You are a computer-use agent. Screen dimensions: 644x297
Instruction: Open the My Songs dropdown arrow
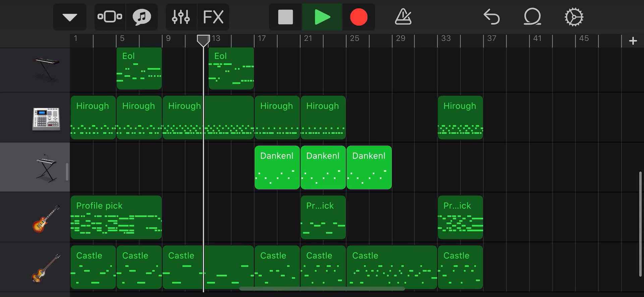70,17
